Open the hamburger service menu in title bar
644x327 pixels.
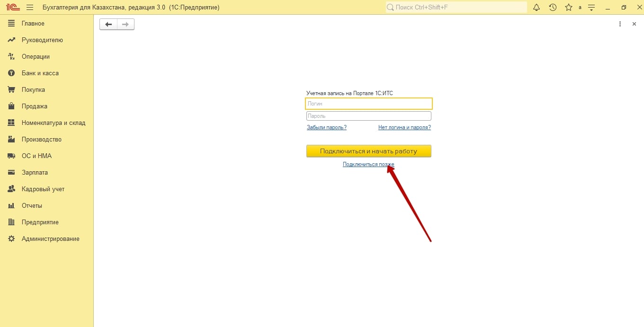point(30,8)
